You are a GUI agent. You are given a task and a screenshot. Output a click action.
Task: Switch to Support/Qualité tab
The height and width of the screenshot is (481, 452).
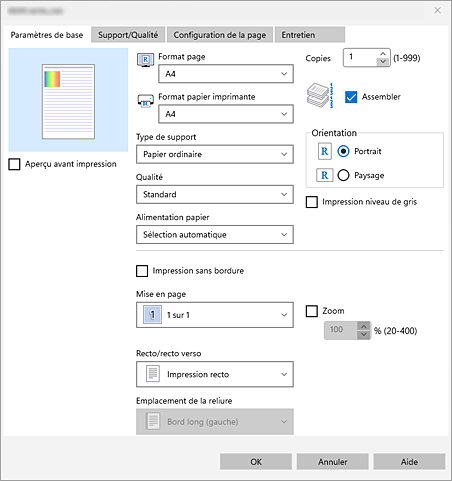coord(128,35)
